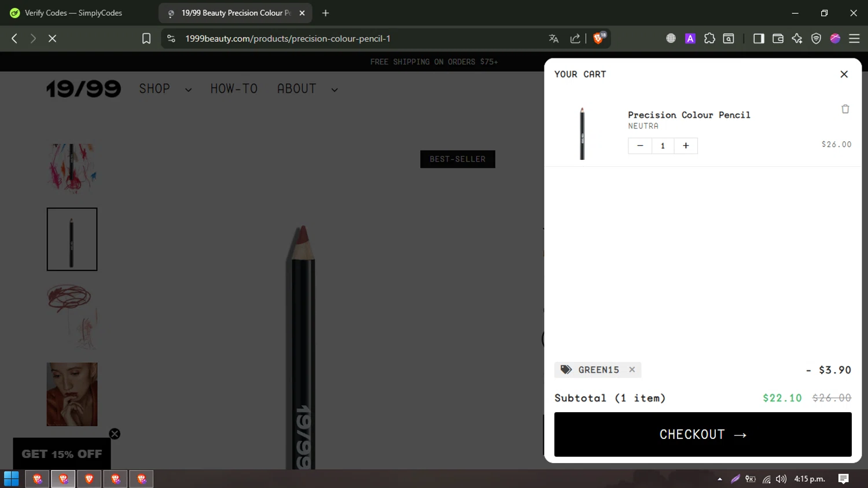Click the address bar URL

pyautogui.click(x=288, y=38)
